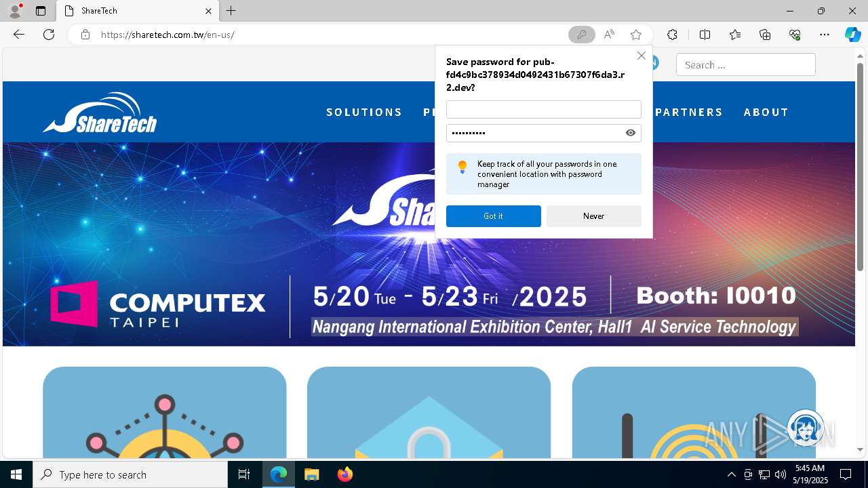868x488 pixels.
Task: Click the address bar URL
Action: click(x=167, y=35)
